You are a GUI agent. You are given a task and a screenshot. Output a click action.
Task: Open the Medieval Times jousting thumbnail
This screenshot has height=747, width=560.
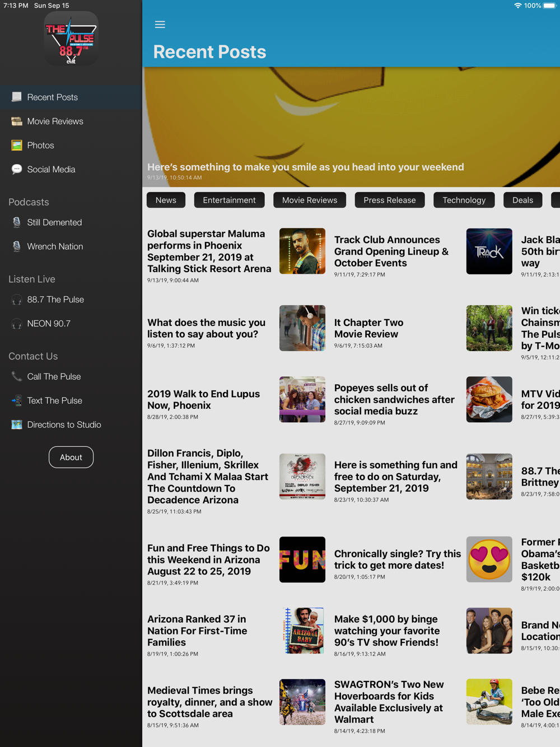pyautogui.click(x=302, y=702)
